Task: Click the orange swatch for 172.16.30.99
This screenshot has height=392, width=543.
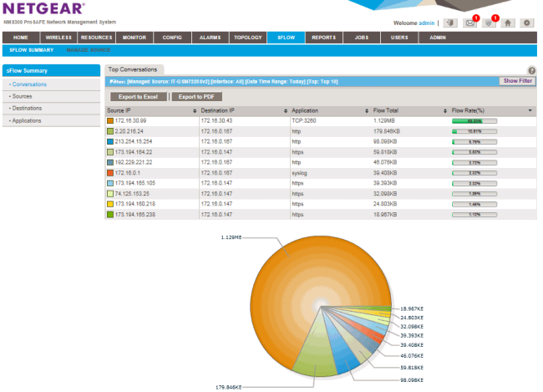Action: (x=110, y=122)
